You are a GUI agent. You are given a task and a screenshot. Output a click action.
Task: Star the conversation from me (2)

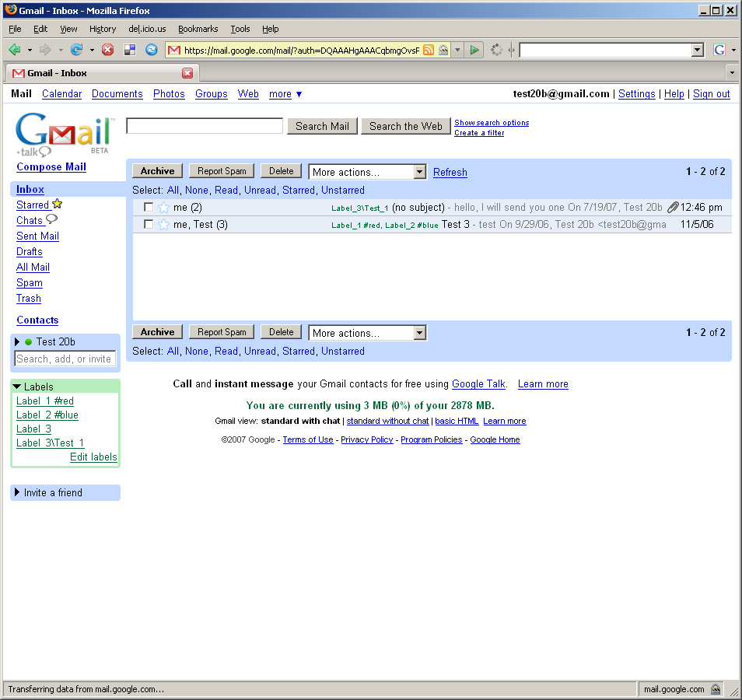pyautogui.click(x=164, y=208)
